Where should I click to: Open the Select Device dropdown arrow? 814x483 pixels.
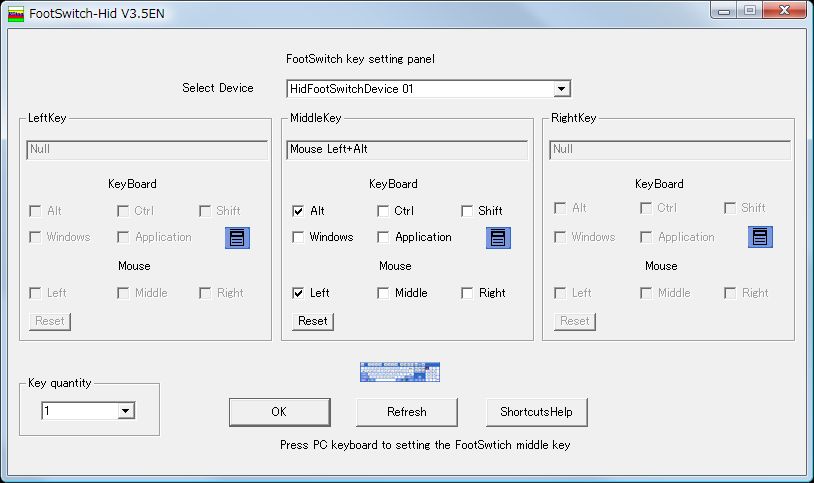pyautogui.click(x=561, y=89)
